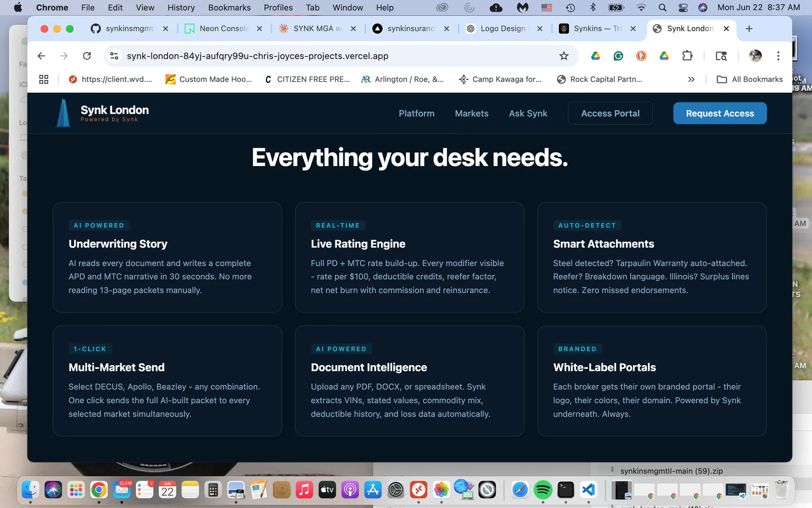Open the Markets nav link
Viewport: 812px width, 508px height.
tap(471, 113)
